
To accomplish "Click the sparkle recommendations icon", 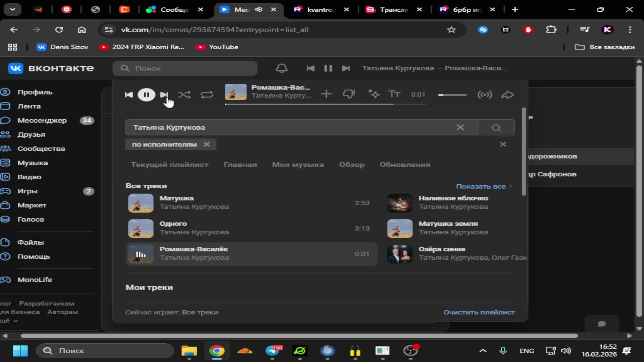I will coord(374,94).
